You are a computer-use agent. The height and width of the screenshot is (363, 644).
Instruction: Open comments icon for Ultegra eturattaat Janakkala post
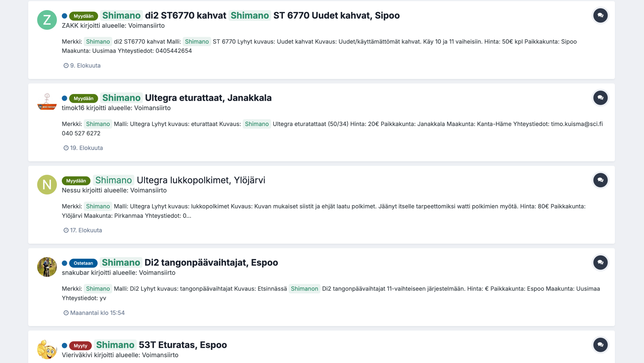(x=600, y=98)
